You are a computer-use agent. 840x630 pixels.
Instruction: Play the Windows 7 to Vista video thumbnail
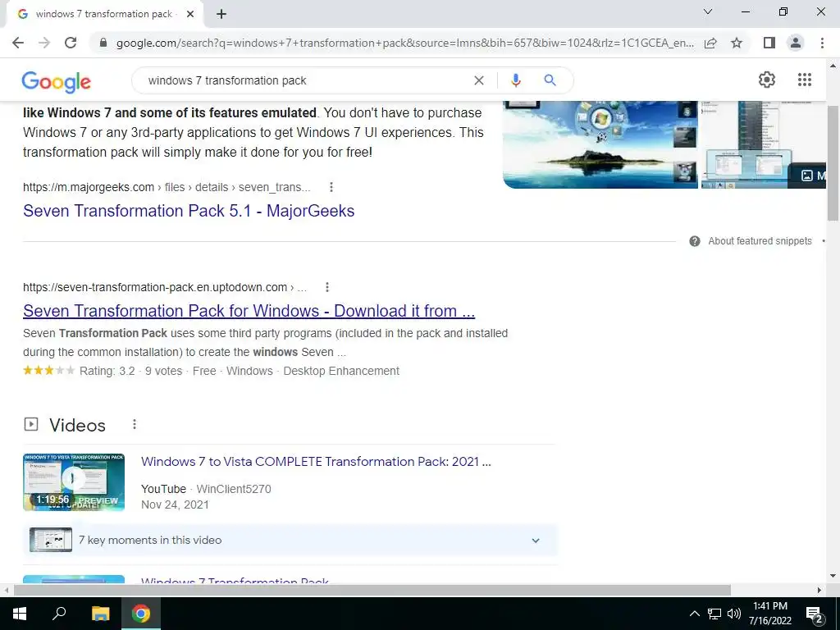(x=74, y=482)
